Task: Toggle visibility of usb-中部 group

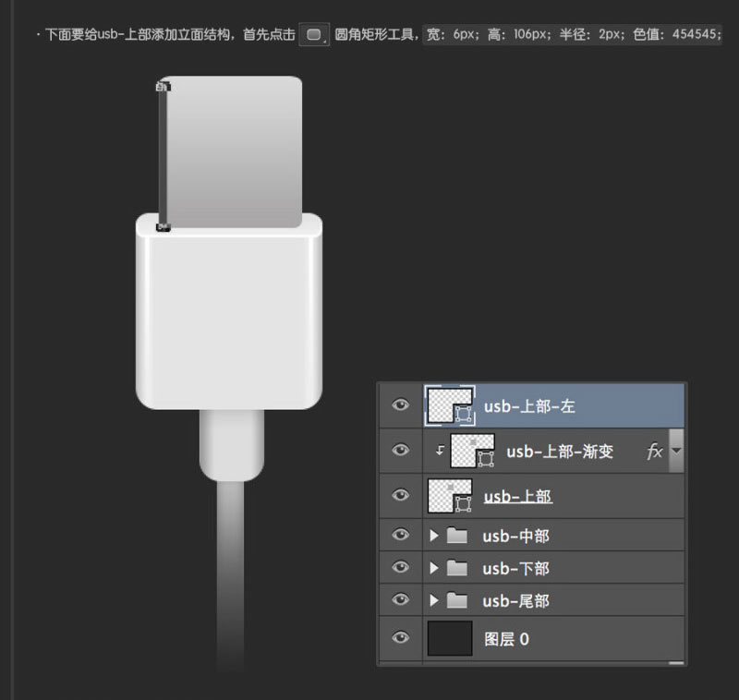Action: point(400,536)
